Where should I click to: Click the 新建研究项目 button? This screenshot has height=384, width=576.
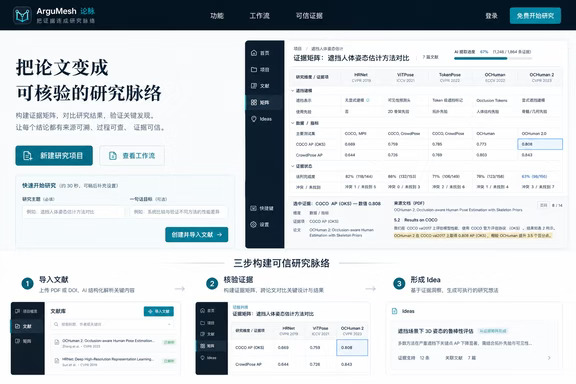(54, 155)
